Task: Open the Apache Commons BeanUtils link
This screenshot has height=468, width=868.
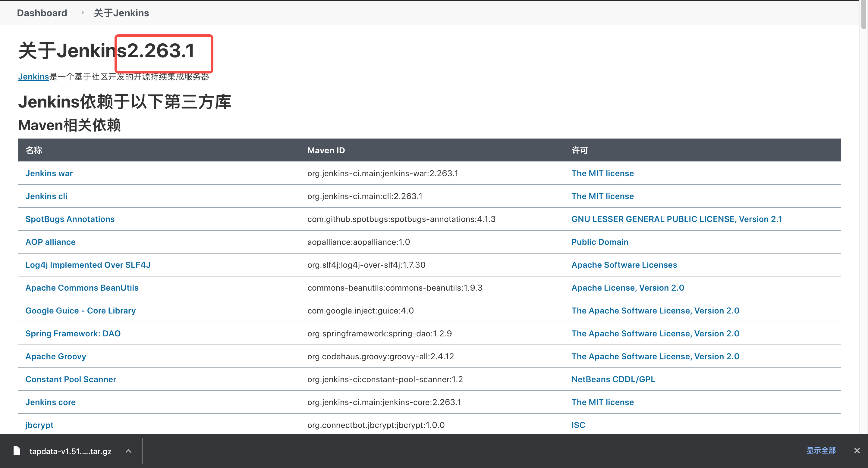Action: click(x=82, y=288)
